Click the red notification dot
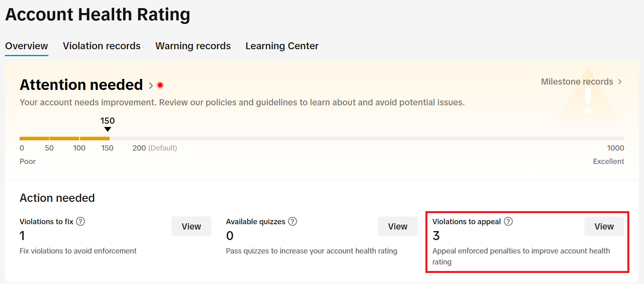Image resolution: width=644 pixels, height=284 pixels. (160, 85)
